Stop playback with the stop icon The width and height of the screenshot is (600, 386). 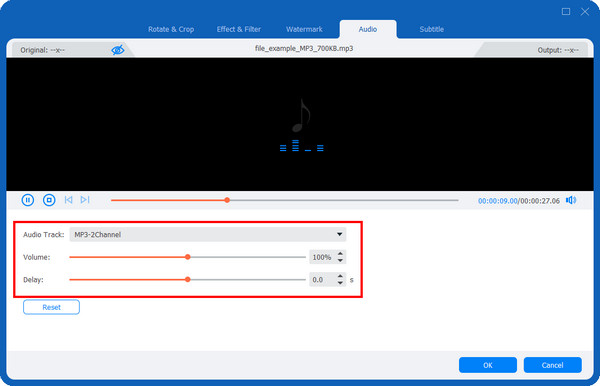[x=49, y=200]
